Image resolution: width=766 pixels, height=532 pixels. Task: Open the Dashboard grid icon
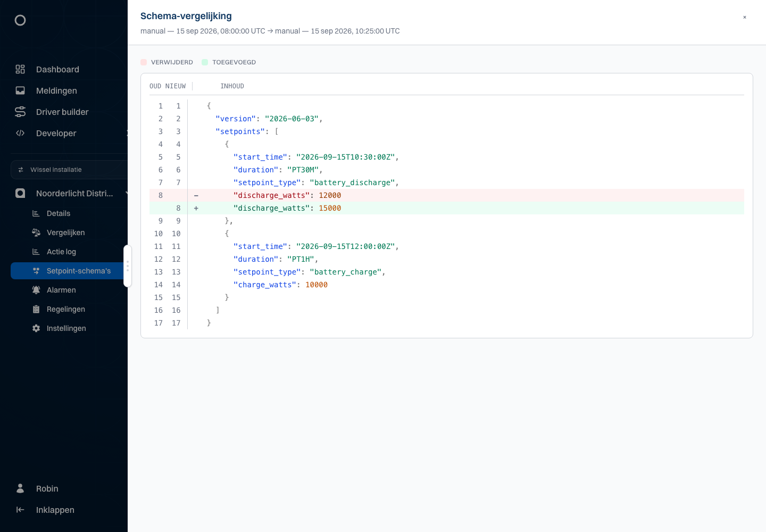tap(20, 69)
